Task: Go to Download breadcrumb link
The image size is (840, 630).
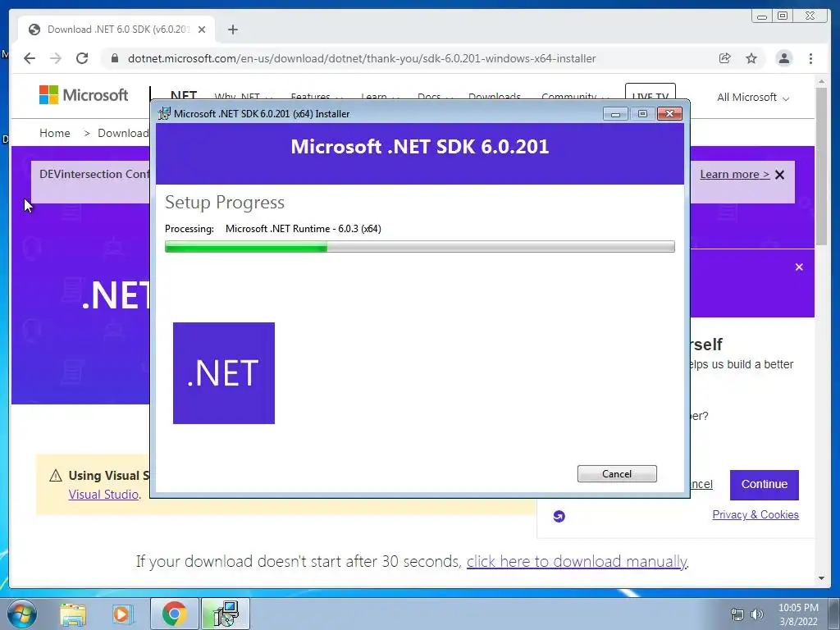Action: (x=123, y=133)
